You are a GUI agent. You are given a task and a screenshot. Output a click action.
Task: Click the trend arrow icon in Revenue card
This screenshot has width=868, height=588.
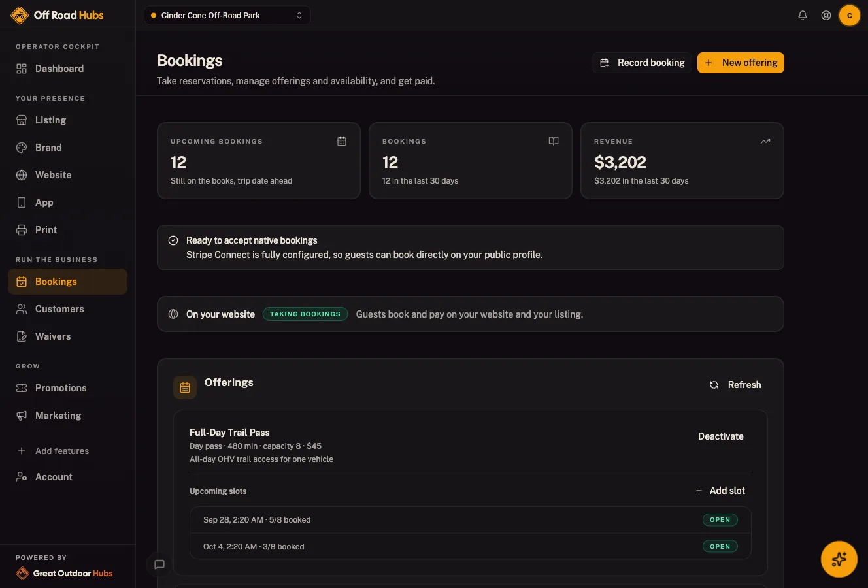click(x=765, y=141)
